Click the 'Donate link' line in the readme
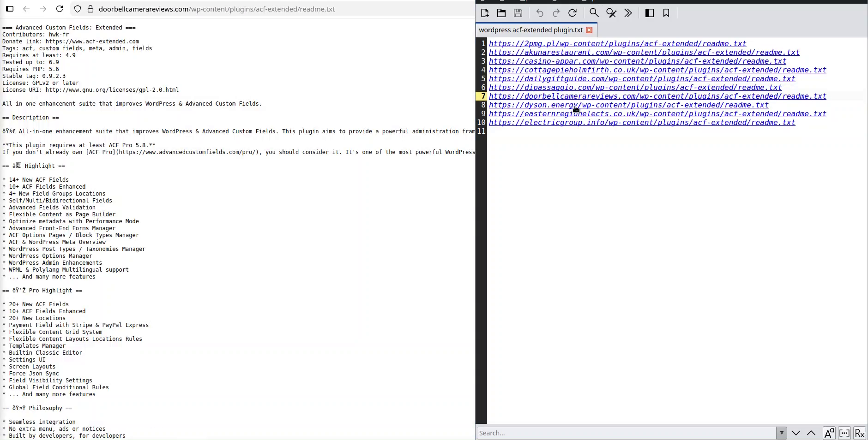Viewport: 868px width, 440px height. [71, 42]
